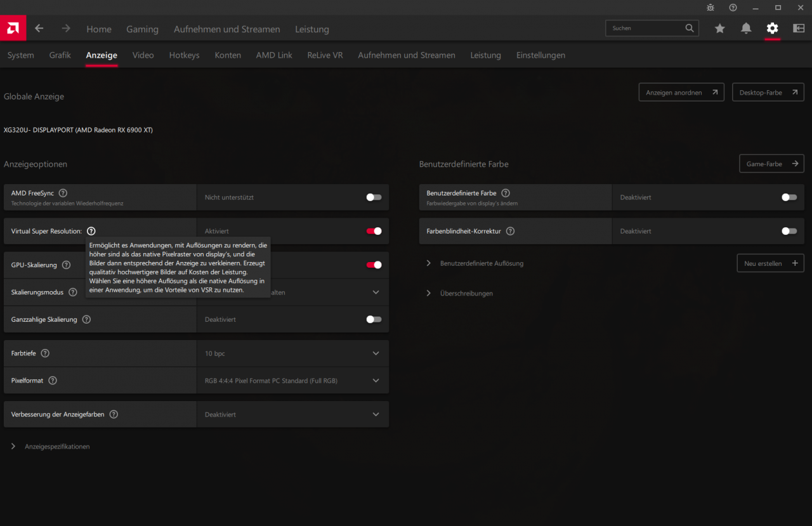This screenshot has width=812, height=526.
Task: Switch to the ReLive VR tab
Action: click(325, 55)
